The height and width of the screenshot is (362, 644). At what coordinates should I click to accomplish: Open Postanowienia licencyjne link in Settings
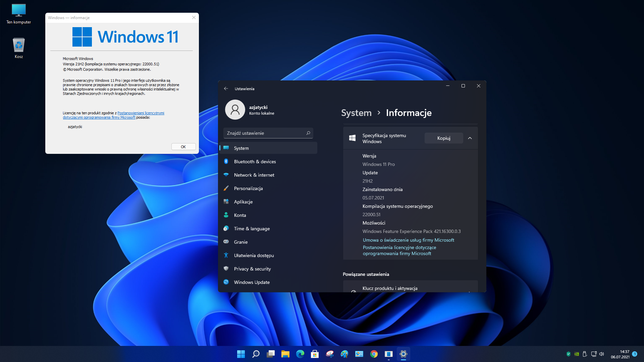(399, 250)
